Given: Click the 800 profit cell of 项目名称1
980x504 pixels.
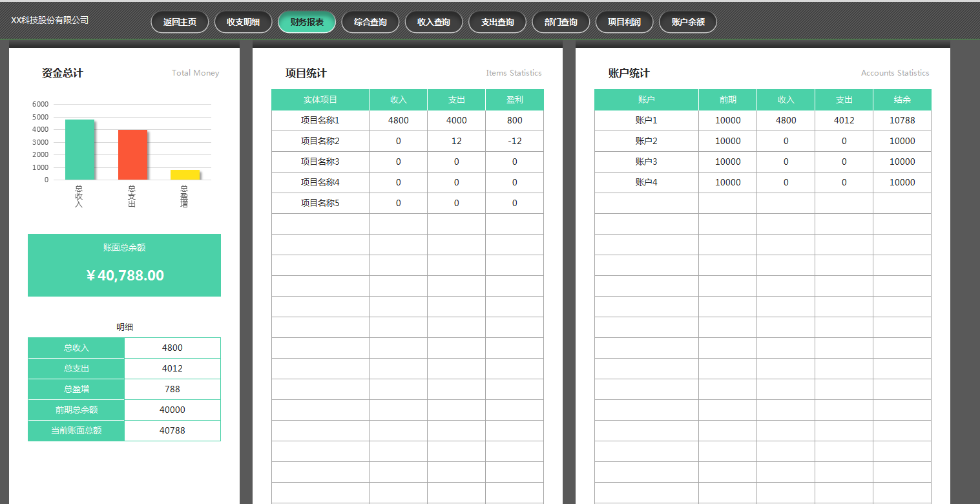Looking at the screenshot, I should pyautogui.click(x=515, y=120).
